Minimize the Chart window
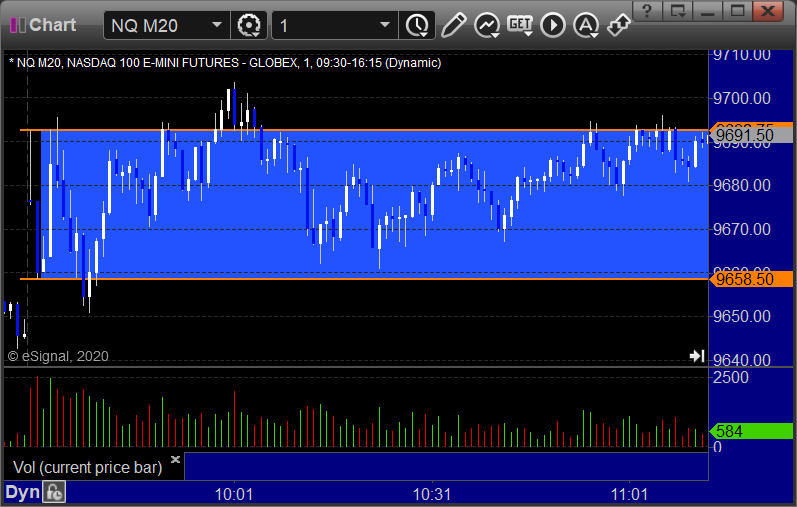Viewport: 797px width, 507px height. coord(708,10)
